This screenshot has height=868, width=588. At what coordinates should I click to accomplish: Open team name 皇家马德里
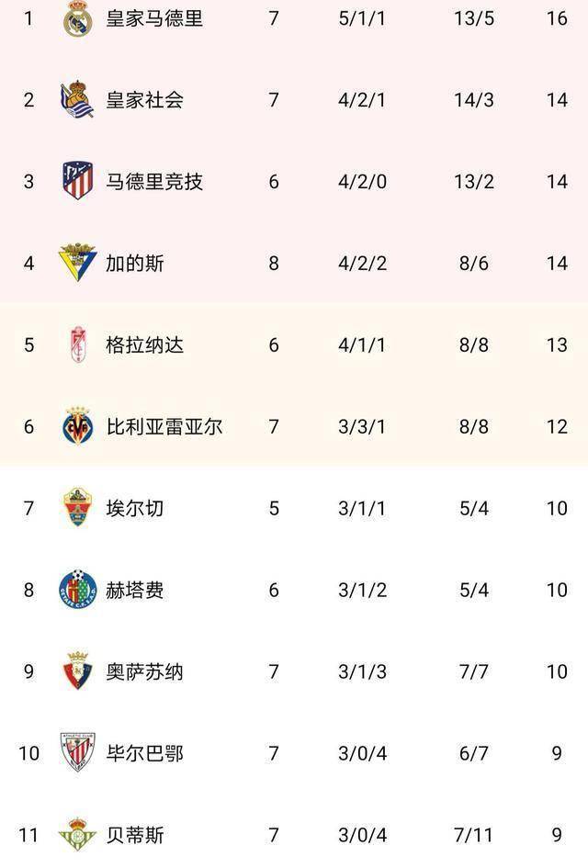pyautogui.click(x=154, y=18)
